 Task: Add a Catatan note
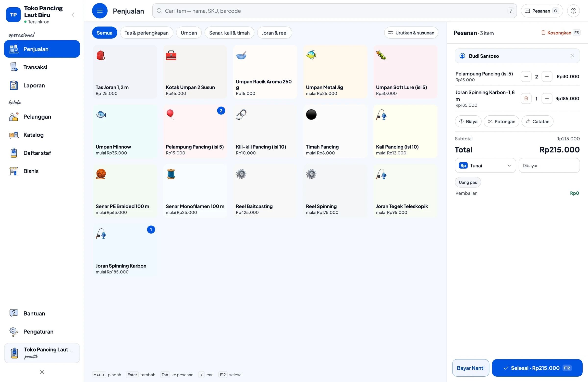coord(537,122)
